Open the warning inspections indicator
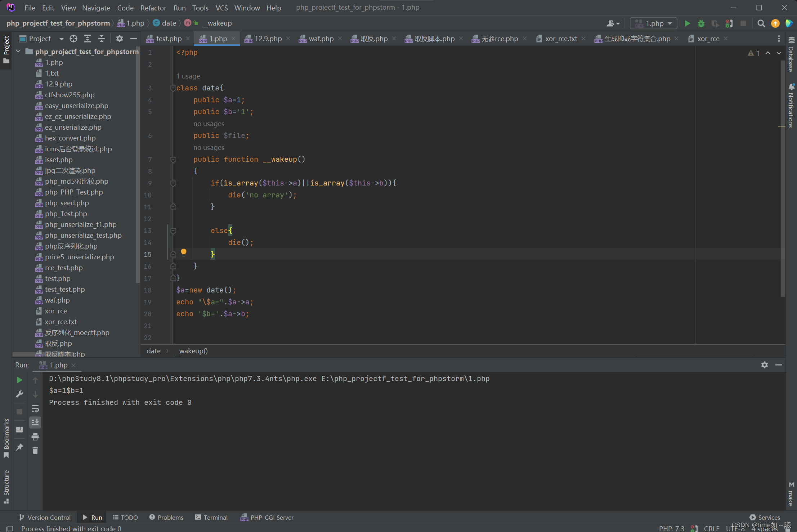Viewport: 797px width, 532px height. (753, 53)
